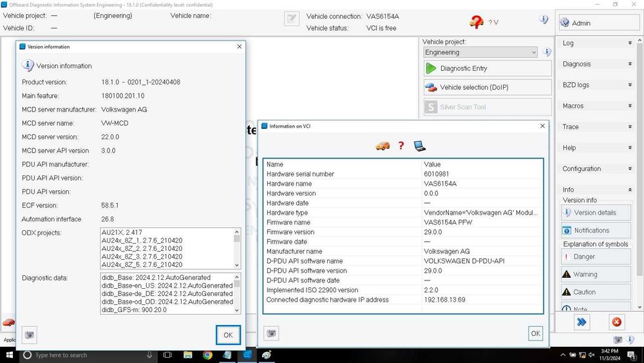Image resolution: width=644 pixels, height=363 pixels.
Task: Click the laptop icon in VCI dialog
Action: 419,146
